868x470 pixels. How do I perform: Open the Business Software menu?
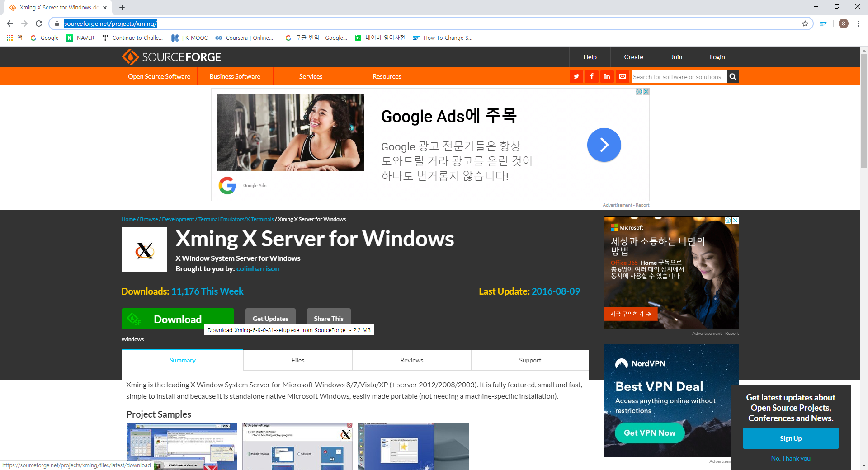[235, 76]
